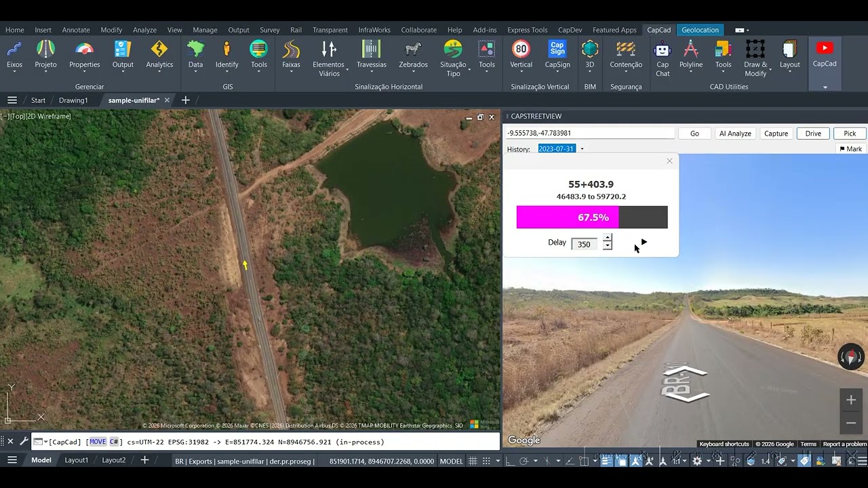Decrease the Delay value with down arrow
Image resolution: width=868 pixels, height=488 pixels.
(608, 246)
